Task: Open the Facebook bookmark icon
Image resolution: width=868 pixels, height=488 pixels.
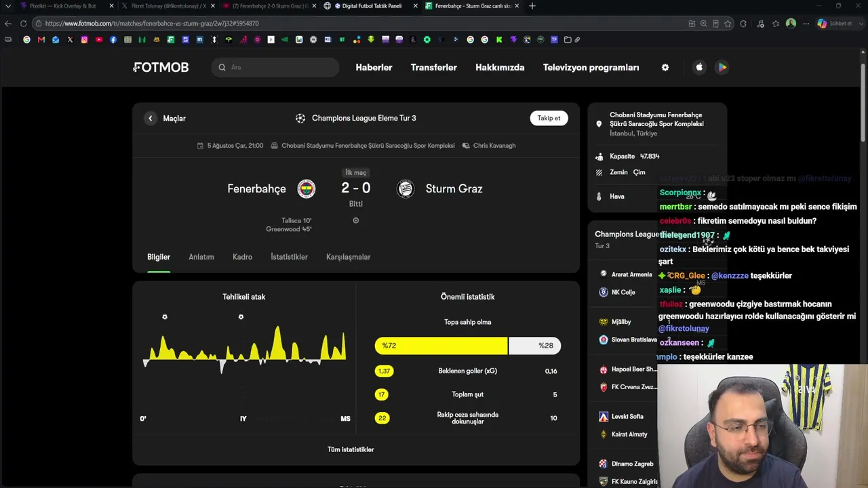Action: 113,39
